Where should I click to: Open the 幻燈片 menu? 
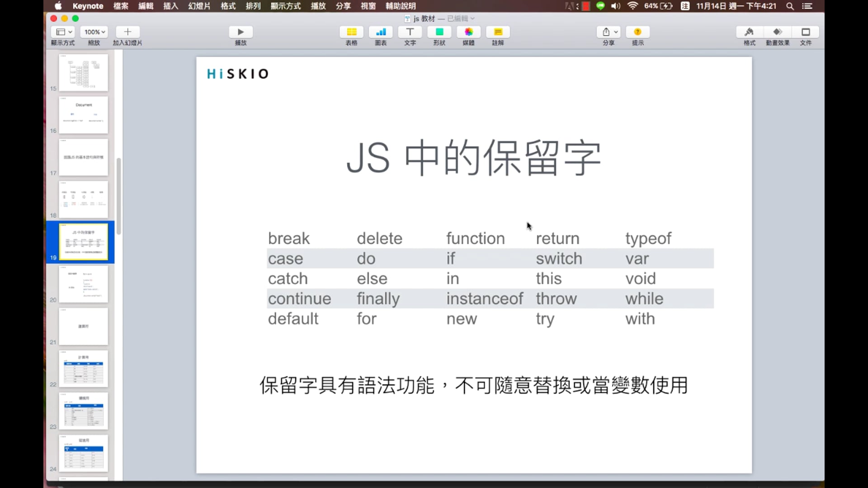point(198,6)
